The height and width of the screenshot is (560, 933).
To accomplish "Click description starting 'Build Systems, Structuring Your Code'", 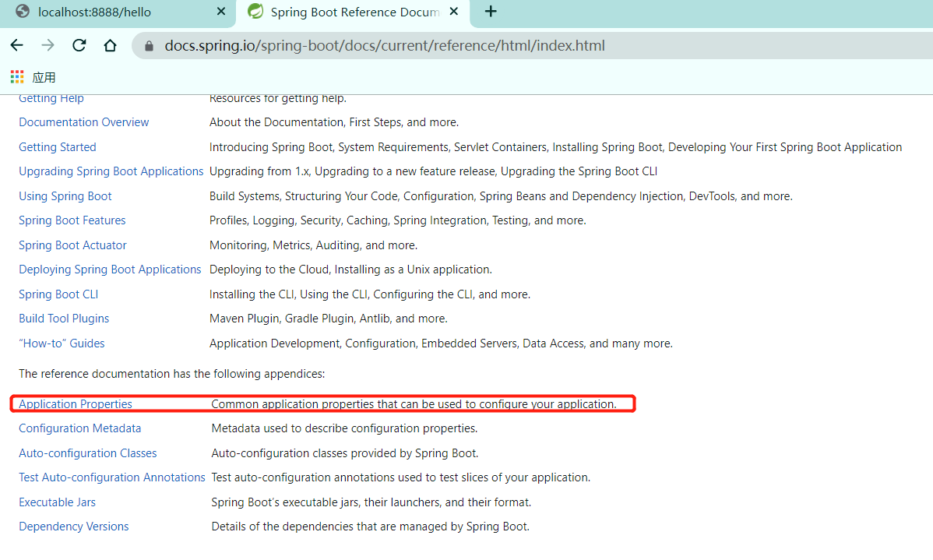I will (501, 195).
